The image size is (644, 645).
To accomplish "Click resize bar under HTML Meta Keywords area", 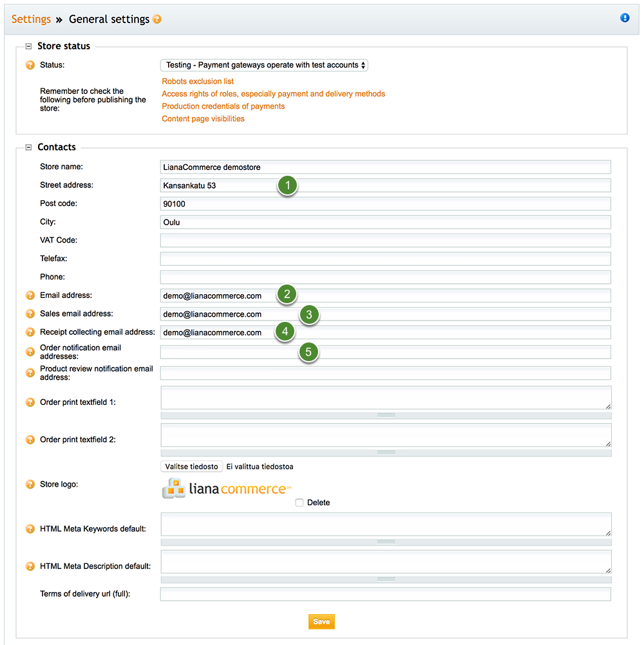I will 386,542.
